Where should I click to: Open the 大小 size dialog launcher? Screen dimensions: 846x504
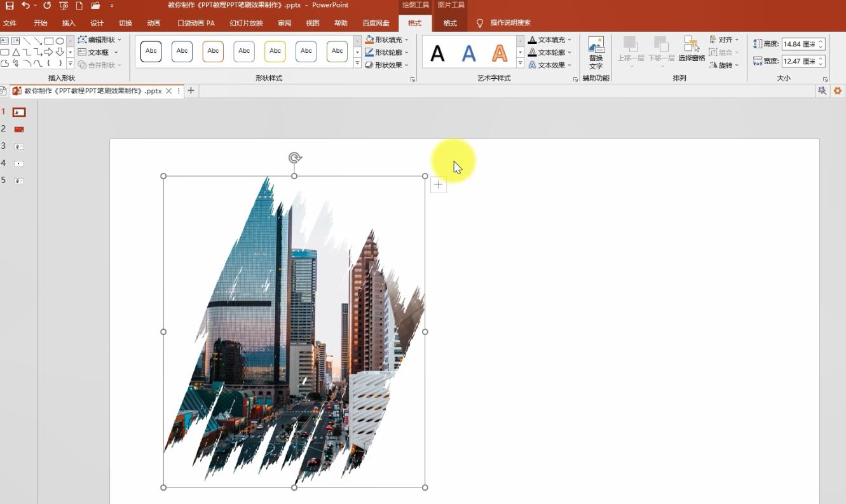click(x=826, y=79)
